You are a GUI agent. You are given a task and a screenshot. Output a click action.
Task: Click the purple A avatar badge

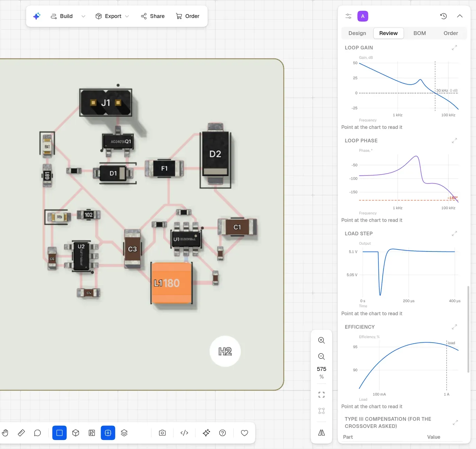(x=363, y=16)
